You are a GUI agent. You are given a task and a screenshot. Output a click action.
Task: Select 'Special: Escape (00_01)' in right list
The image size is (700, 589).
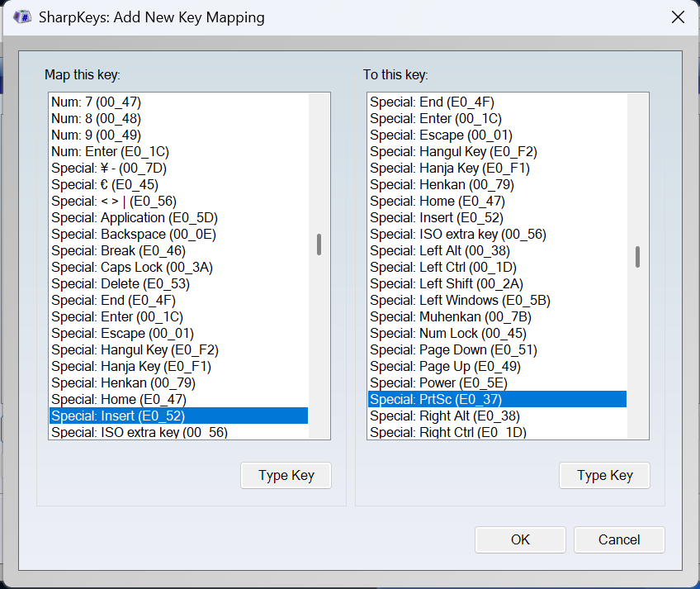click(497, 135)
